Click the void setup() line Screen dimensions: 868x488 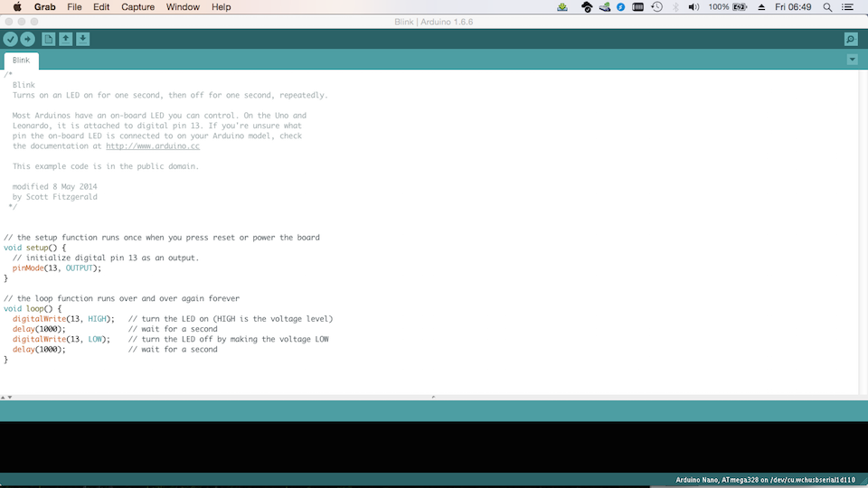pyautogui.click(x=35, y=248)
